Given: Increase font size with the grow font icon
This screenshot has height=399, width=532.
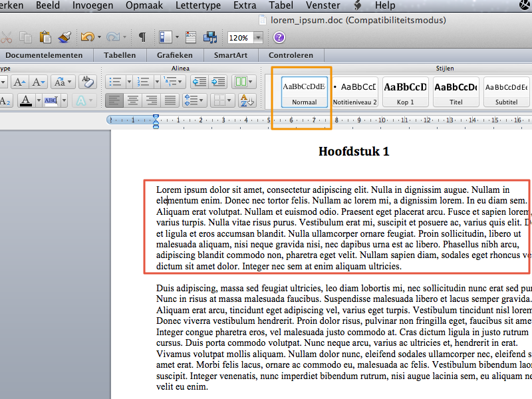Looking at the screenshot, I should [19, 82].
